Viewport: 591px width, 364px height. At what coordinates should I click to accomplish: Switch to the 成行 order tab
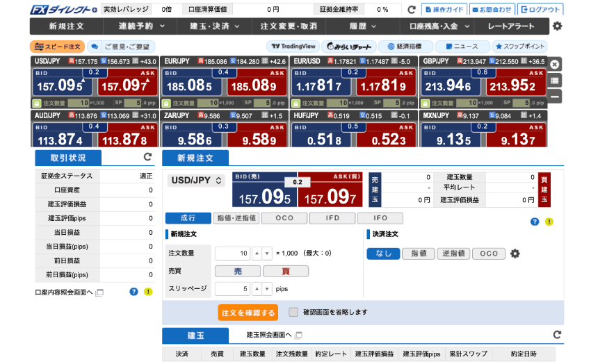click(188, 218)
